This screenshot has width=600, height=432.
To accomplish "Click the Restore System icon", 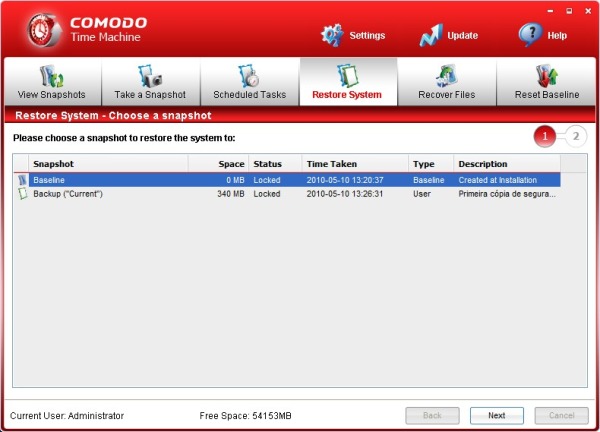I will point(347,76).
